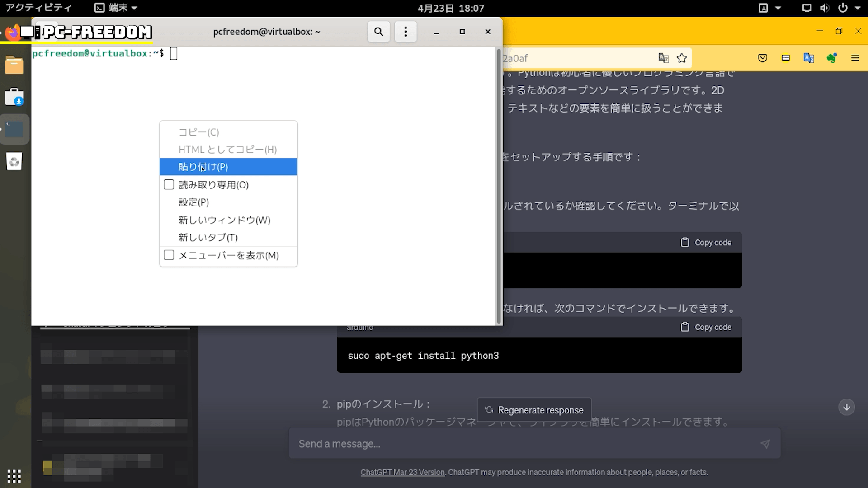The image size is (868, 488).
Task: Toggle the メニューバーを表示(M) checkbox
Action: 169,255
